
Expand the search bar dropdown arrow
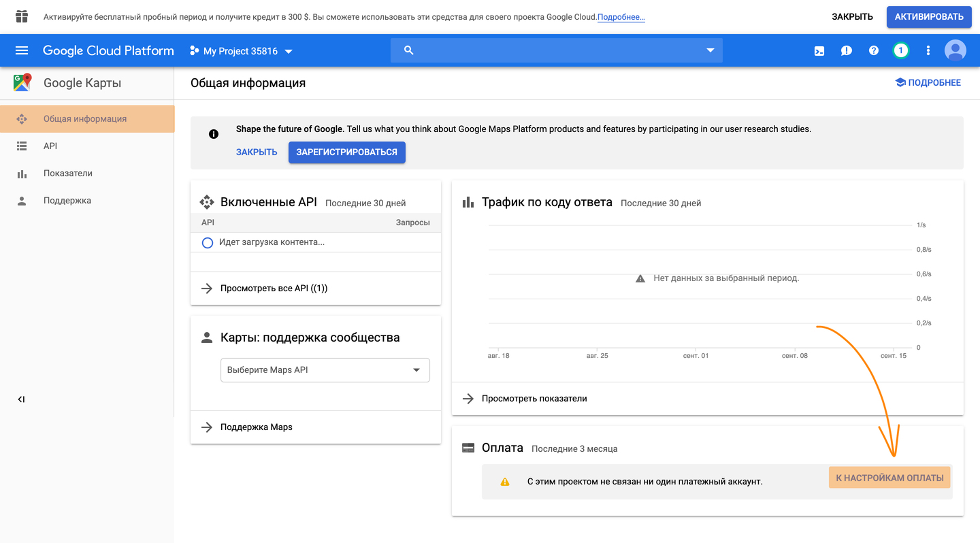coord(710,50)
